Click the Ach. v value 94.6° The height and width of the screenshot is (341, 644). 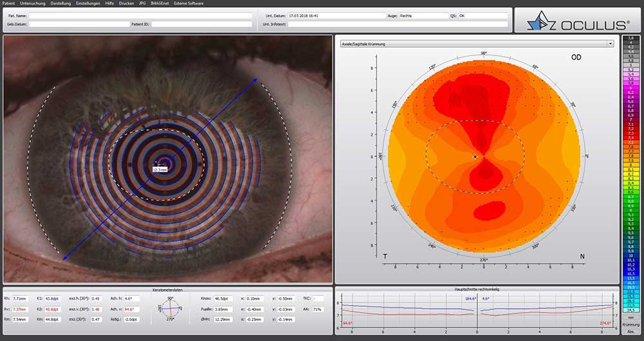click(131, 309)
